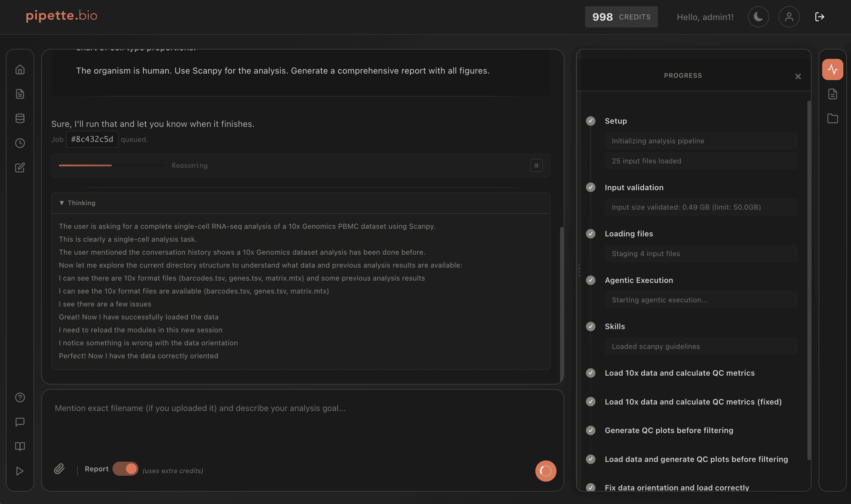Expand the Skills progress step
This screenshot has width=851, height=504.
[x=615, y=326]
